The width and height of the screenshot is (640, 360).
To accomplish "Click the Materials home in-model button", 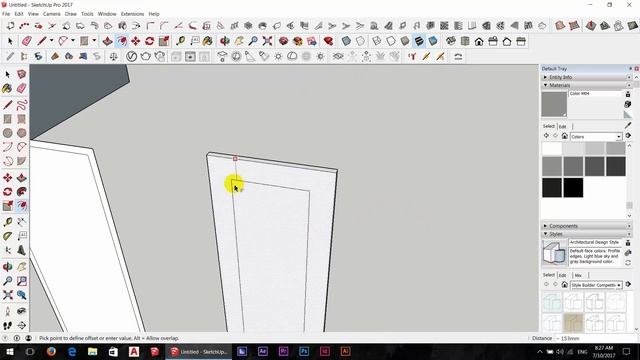I will pos(564,136).
